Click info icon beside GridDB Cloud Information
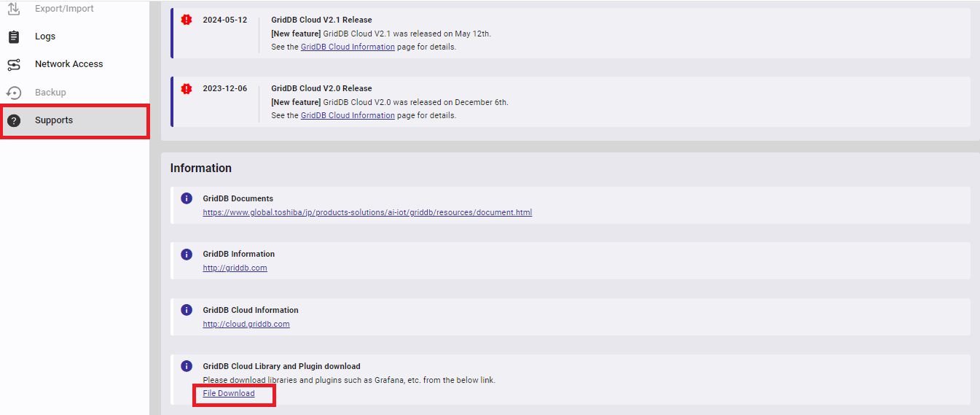The width and height of the screenshot is (980, 415). click(x=187, y=310)
